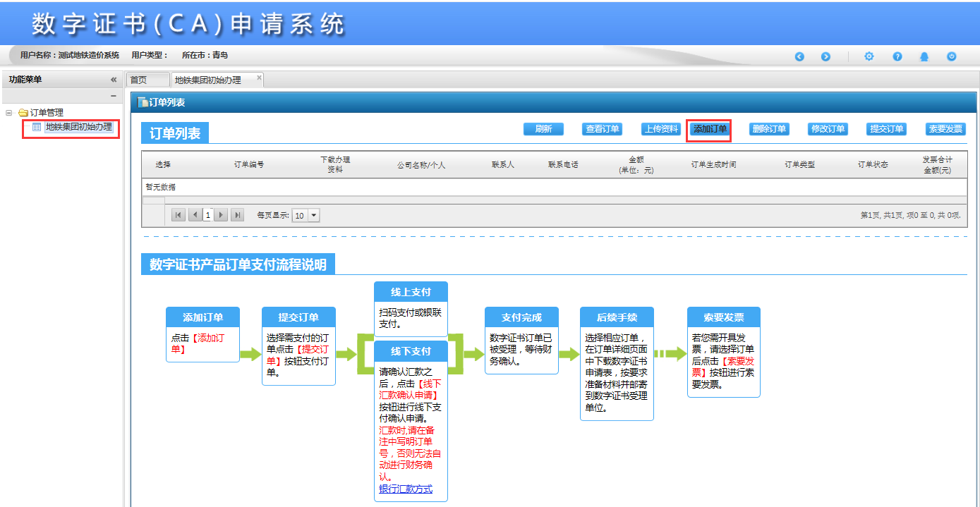Click the QQ penguin contact icon
This screenshot has width=980, height=507.
click(924, 57)
